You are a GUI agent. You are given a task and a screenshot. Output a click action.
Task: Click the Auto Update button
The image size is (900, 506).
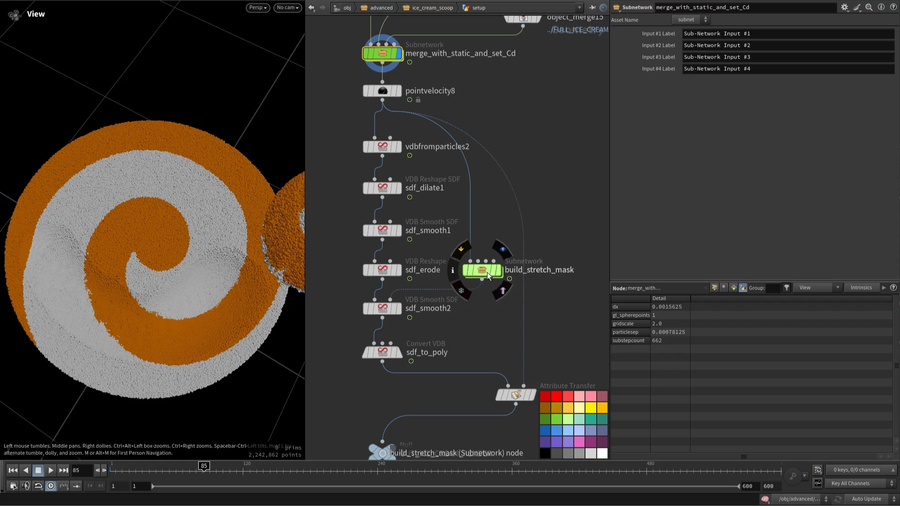(866, 499)
